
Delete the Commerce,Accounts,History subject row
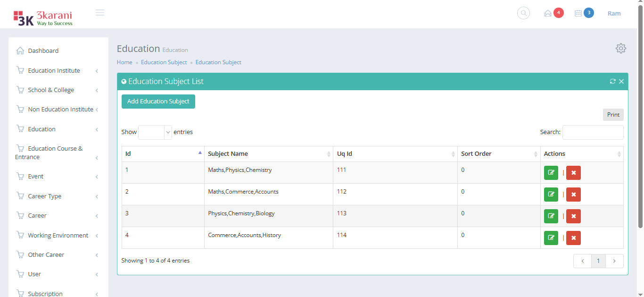[x=573, y=238]
